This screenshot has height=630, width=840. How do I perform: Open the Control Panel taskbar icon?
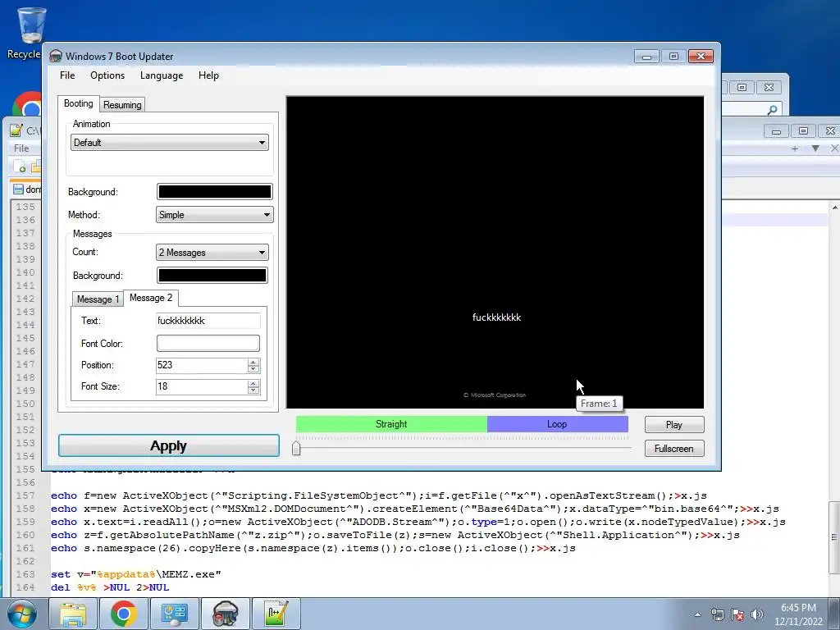[x=174, y=614]
